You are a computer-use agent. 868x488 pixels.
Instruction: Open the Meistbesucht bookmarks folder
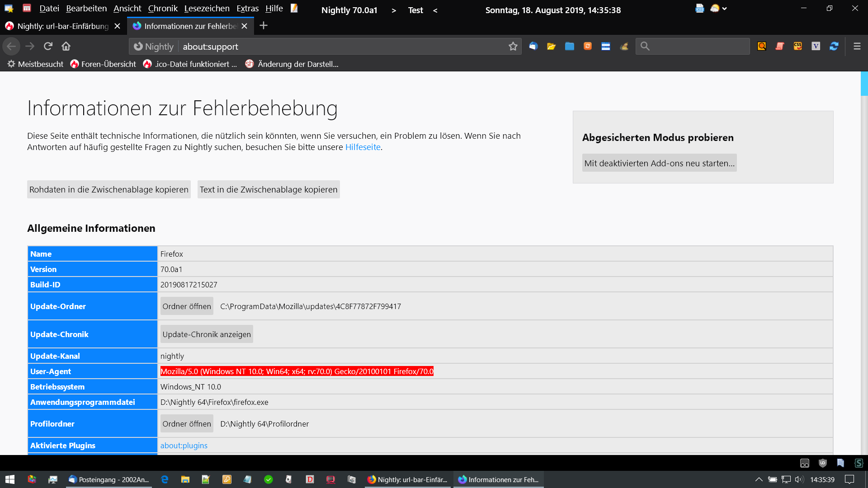[x=35, y=64]
